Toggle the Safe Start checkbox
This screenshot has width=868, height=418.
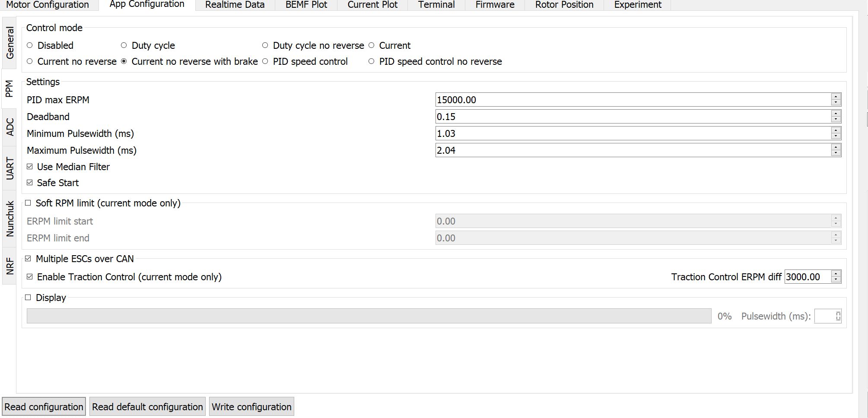(x=30, y=183)
